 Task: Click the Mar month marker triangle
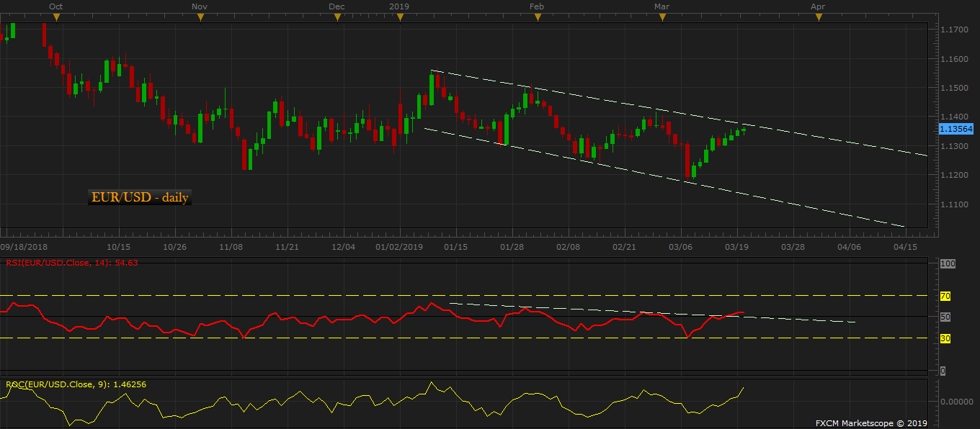point(661,18)
